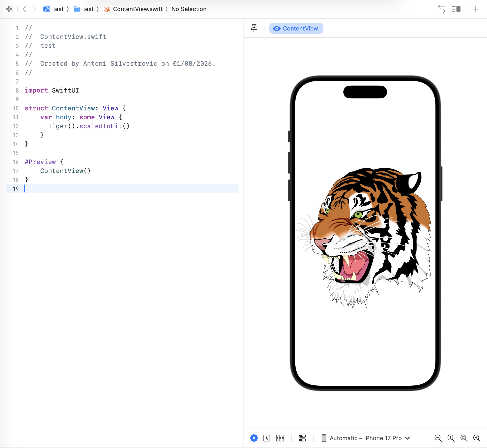
Task: Click the scaledToFit modifier in code
Action: click(101, 126)
